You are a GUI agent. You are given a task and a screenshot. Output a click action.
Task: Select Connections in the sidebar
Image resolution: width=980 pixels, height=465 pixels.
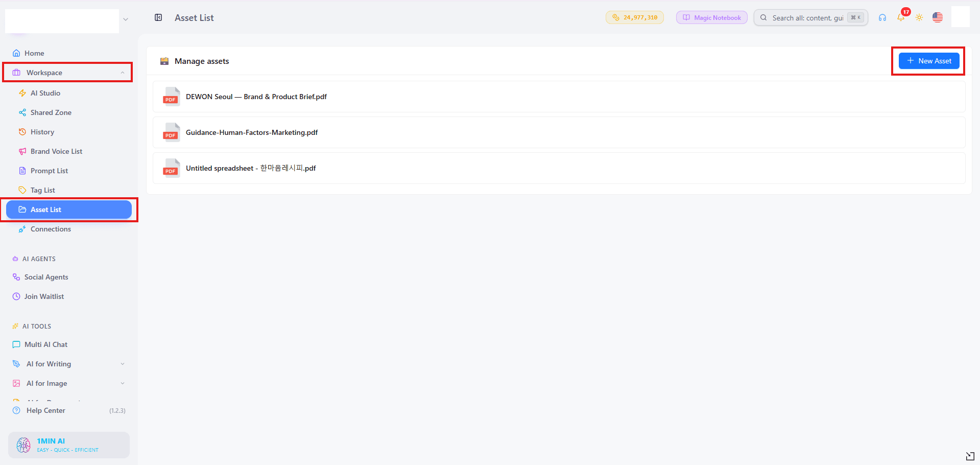[51, 229]
